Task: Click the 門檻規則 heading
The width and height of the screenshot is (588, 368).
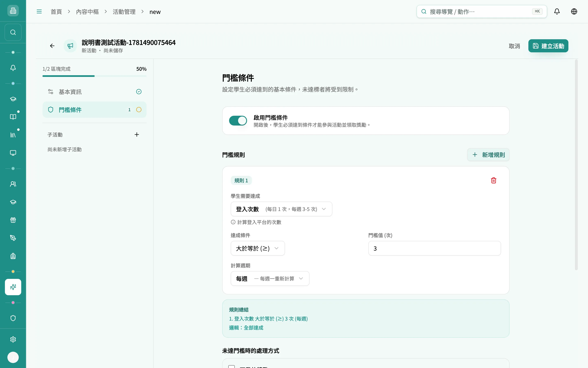Action: tap(233, 155)
